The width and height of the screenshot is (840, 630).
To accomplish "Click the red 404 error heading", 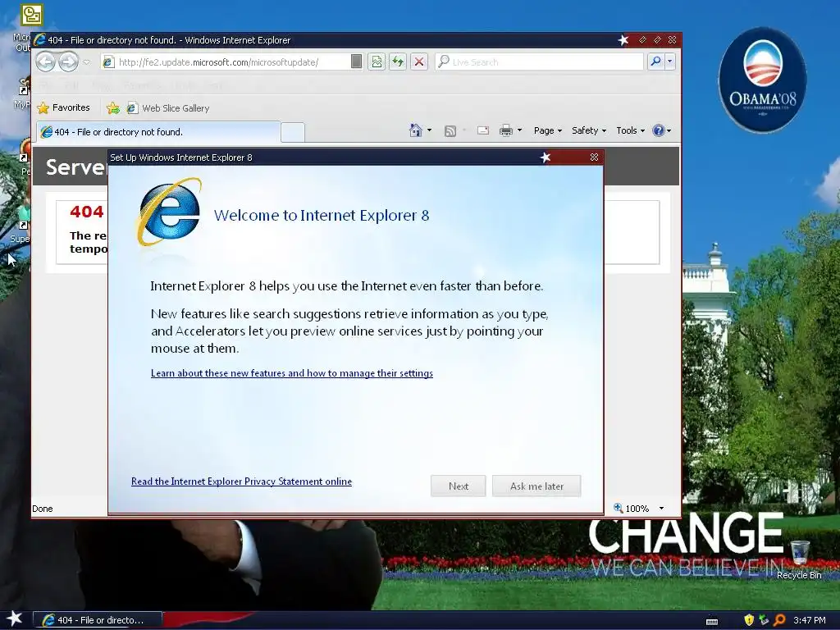I will [x=87, y=212].
